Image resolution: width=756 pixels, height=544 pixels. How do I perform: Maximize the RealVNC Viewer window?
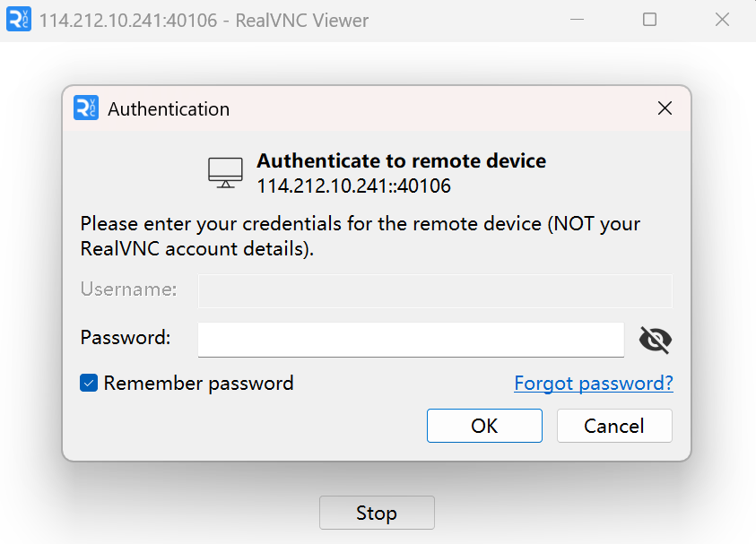point(650,20)
